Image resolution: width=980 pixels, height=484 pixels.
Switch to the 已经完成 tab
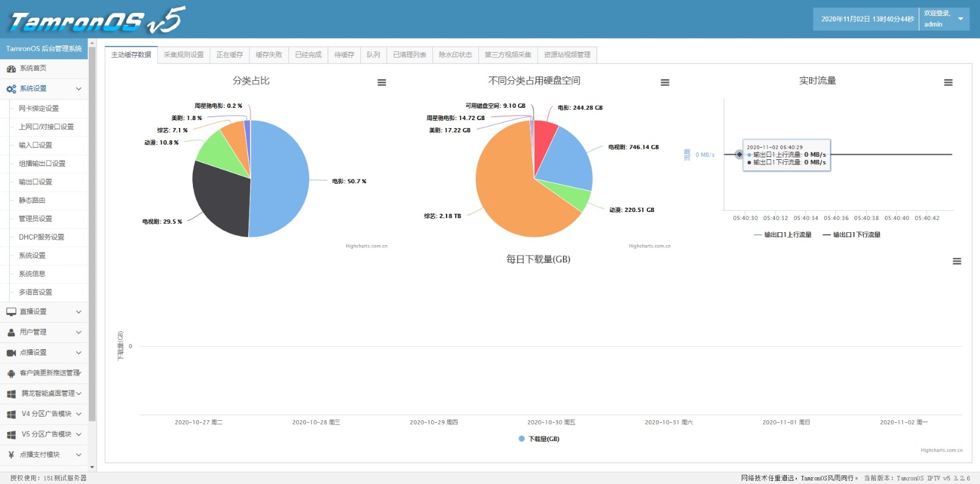click(308, 55)
